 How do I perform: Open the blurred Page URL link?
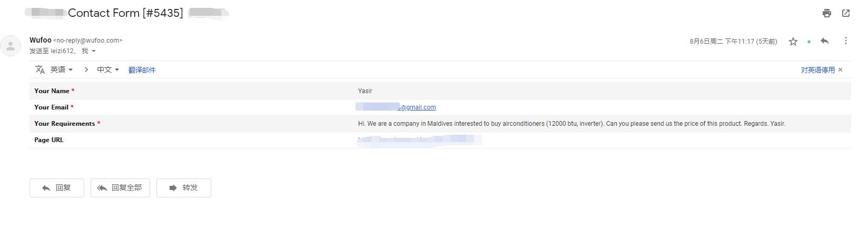[419, 140]
